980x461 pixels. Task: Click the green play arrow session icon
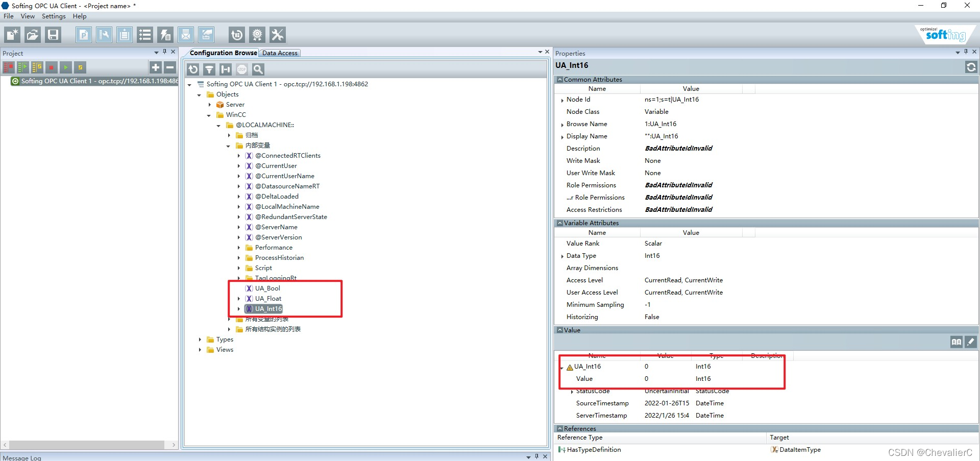(x=65, y=67)
